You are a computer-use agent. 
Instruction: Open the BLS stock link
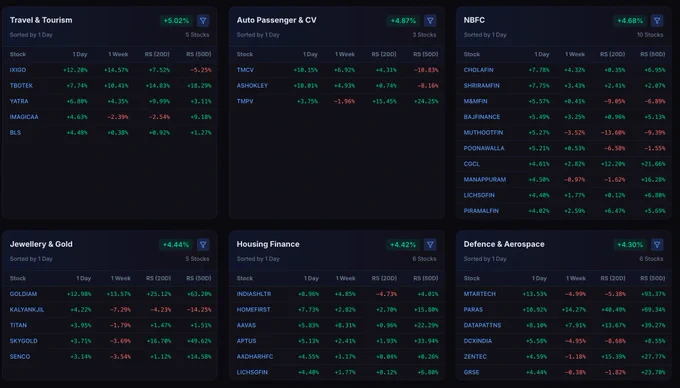[x=15, y=132]
